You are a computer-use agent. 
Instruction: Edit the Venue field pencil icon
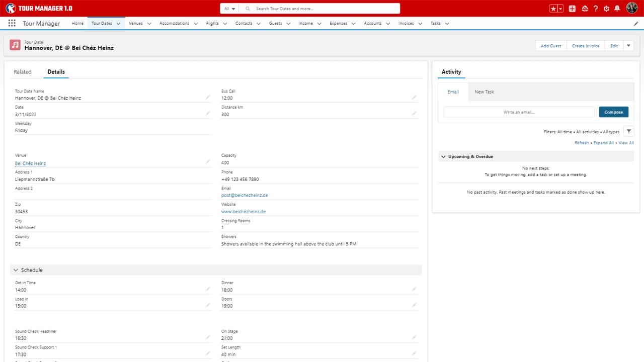coord(208,162)
